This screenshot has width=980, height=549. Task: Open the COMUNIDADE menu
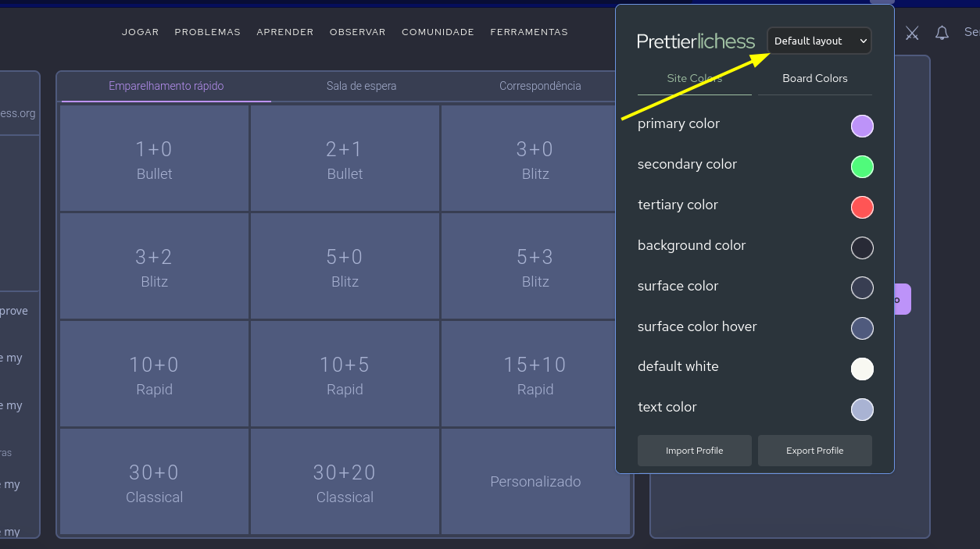(x=438, y=32)
